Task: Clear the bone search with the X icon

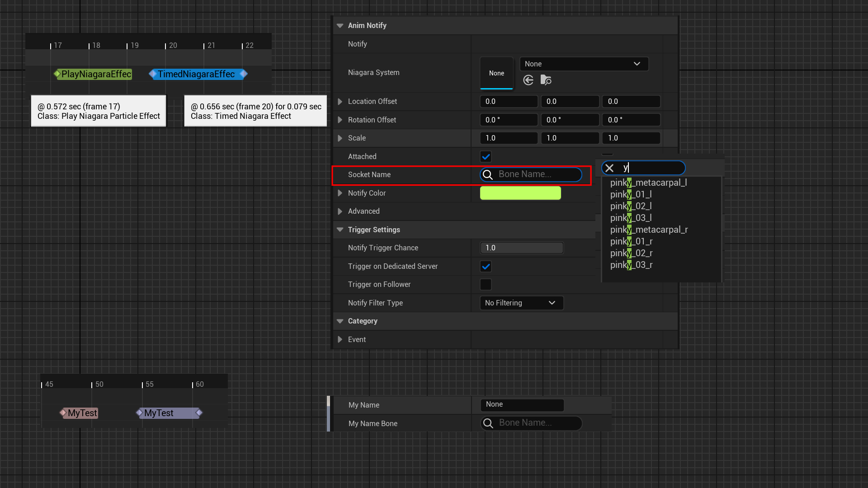Action: click(609, 168)
